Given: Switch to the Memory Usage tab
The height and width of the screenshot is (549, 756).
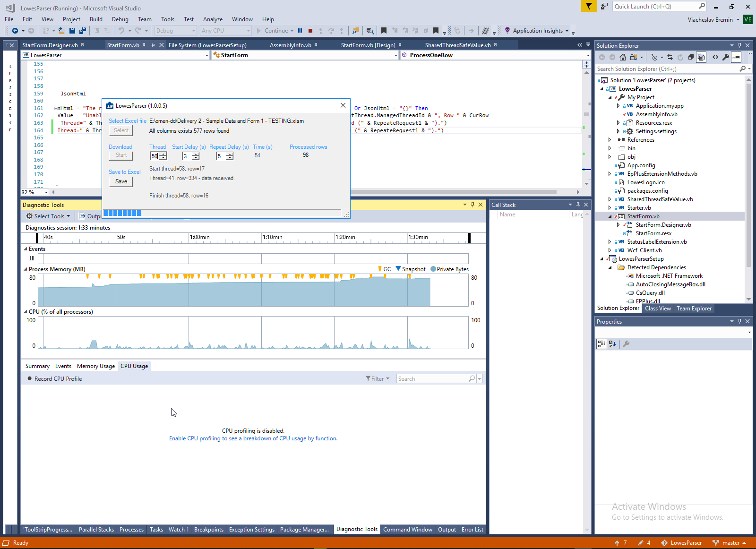Looking at the screenshot, I should [x=96, y=366].
